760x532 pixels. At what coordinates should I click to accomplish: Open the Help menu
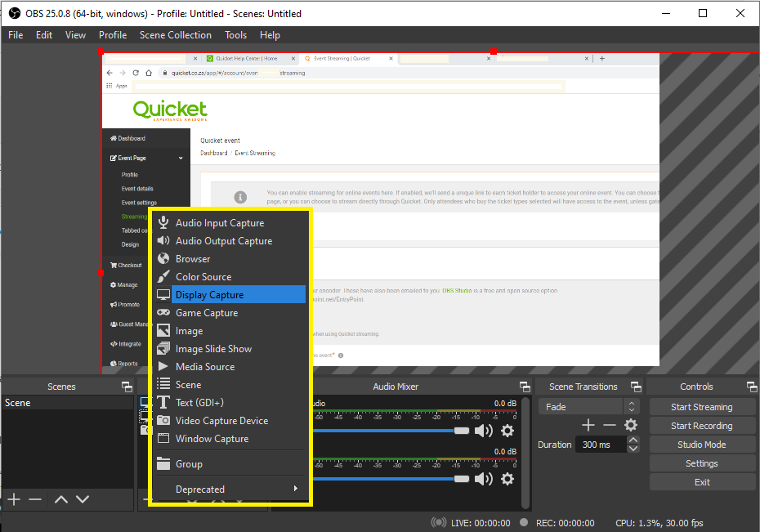pos(270,35)
